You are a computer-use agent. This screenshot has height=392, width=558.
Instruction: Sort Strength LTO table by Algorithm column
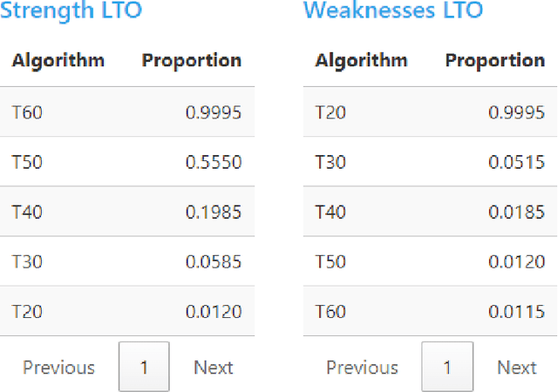point(58,60)
